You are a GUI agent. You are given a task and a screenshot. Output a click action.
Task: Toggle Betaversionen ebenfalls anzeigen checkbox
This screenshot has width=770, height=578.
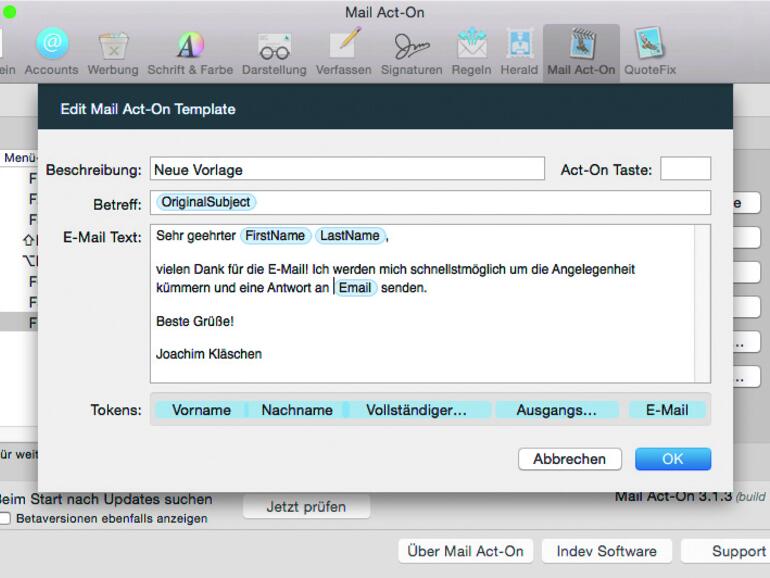(6, 518)
